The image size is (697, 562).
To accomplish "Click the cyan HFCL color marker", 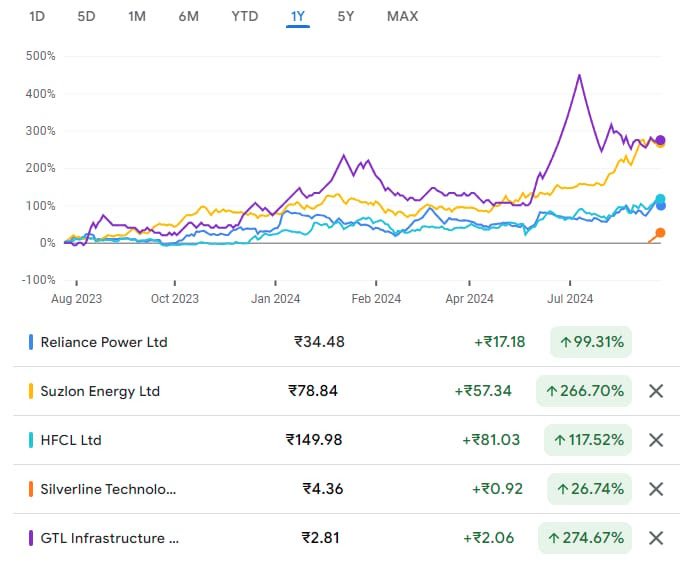I will click(31, 440).
